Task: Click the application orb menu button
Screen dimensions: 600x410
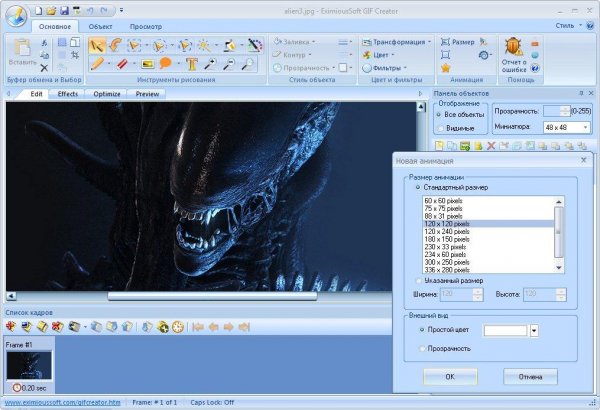Action: (16, 16)
